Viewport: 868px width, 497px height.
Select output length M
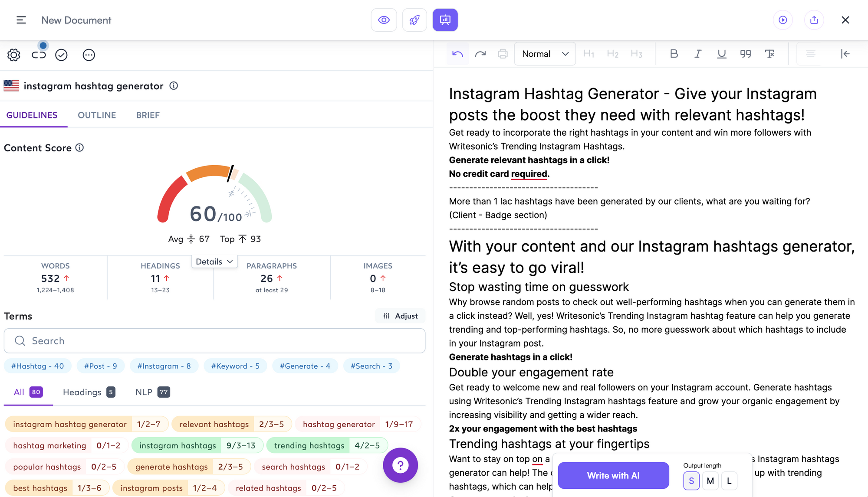click(x=710, y=481)
